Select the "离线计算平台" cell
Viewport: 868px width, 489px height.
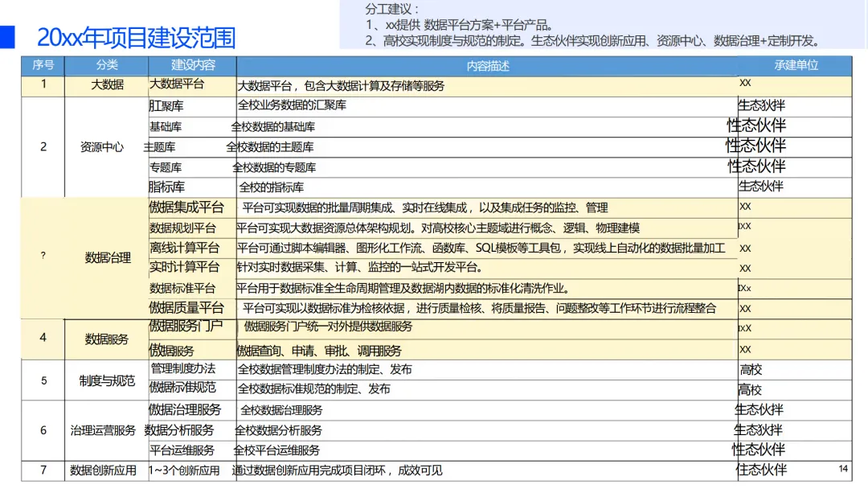tap(184, 248)
